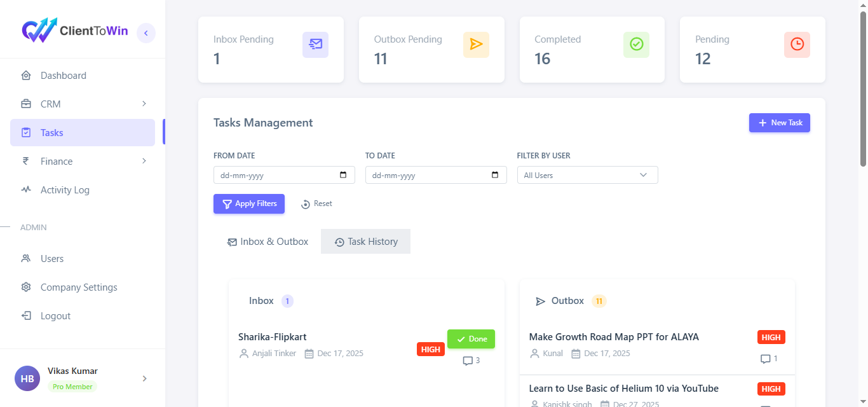Click the Inbox Pending envelope icon

[315, 45]
